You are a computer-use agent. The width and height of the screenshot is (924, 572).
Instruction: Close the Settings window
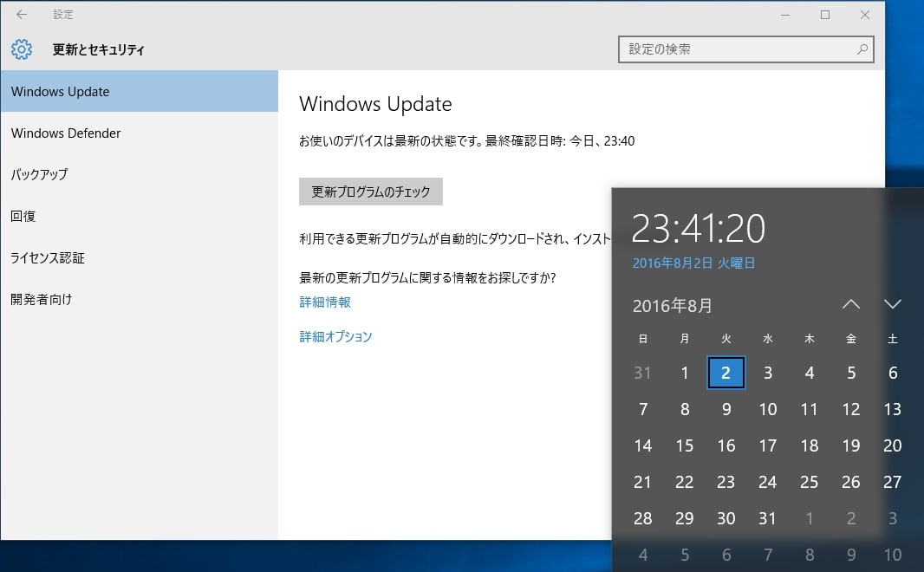(x=864, y=15)
